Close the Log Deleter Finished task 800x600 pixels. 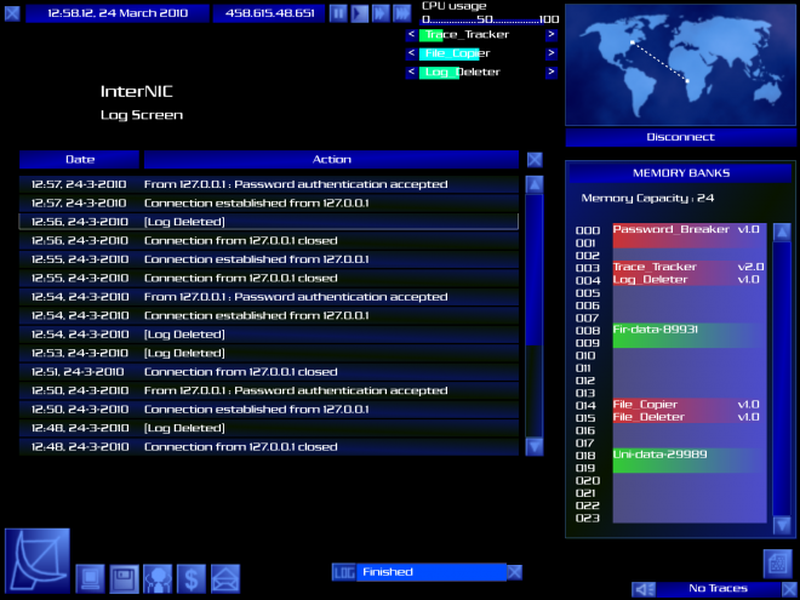tap(514, 572)
